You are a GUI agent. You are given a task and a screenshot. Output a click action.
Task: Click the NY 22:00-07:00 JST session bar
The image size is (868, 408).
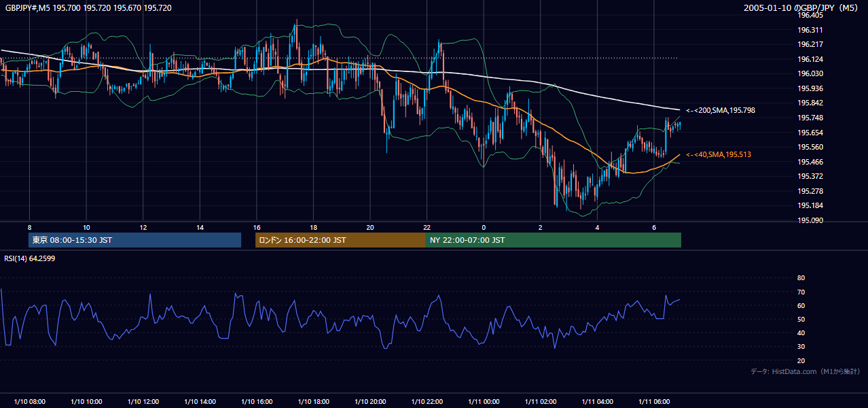pos(554,240)
